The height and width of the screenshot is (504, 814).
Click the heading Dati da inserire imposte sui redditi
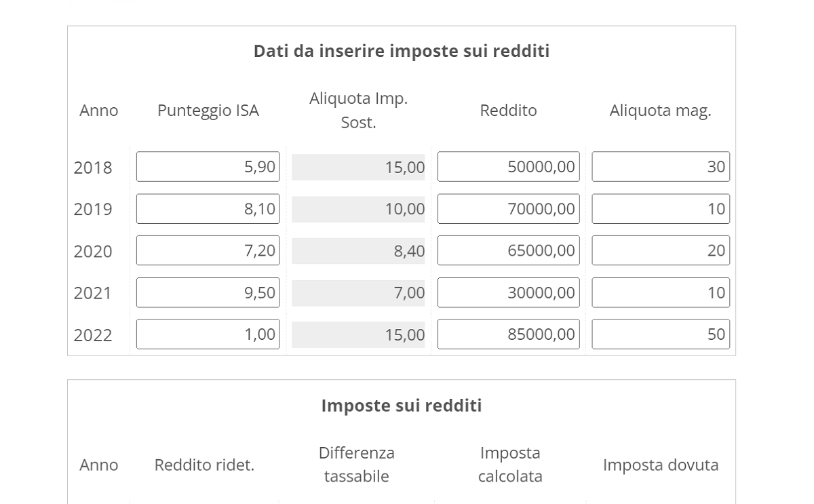point(401,50)
